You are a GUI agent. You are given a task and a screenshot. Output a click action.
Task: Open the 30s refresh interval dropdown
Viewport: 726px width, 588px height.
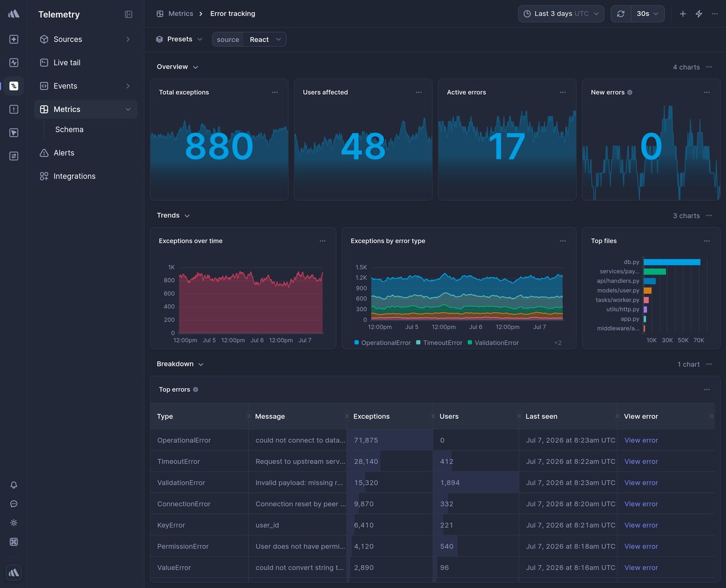(x=648, y=14)
